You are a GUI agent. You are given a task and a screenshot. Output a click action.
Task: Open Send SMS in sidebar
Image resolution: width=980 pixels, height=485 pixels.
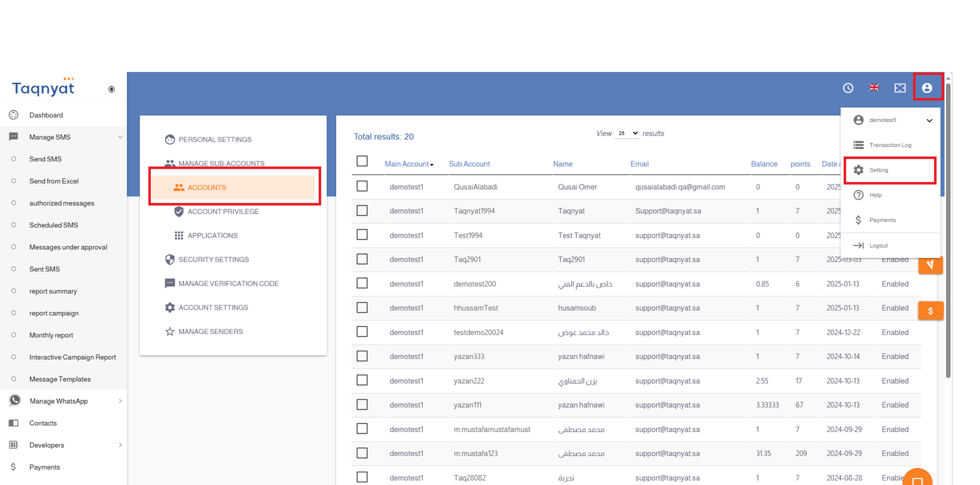[45, 159]
